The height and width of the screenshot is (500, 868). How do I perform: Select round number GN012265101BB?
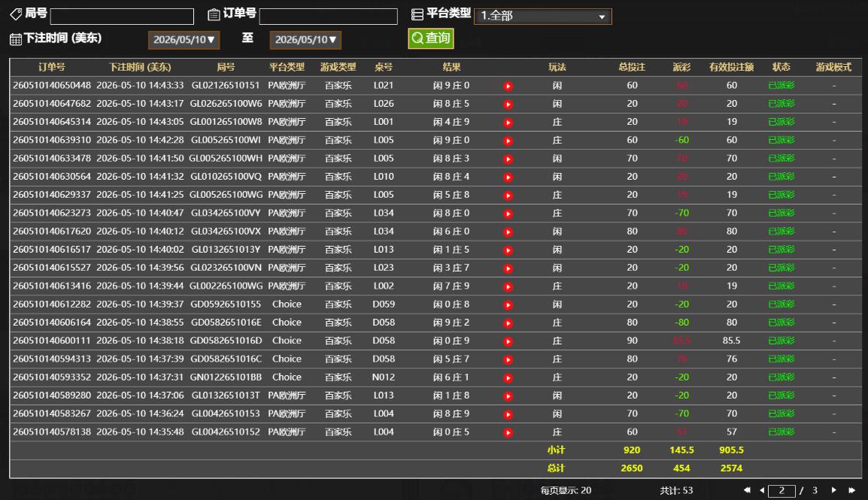(x=226, y=377)
